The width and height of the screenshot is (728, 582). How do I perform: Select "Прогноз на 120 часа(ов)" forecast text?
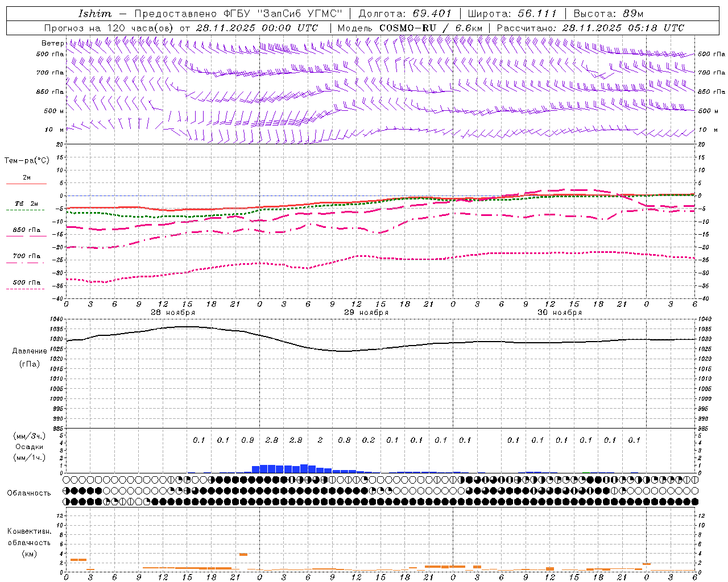[x=110, y=28]
